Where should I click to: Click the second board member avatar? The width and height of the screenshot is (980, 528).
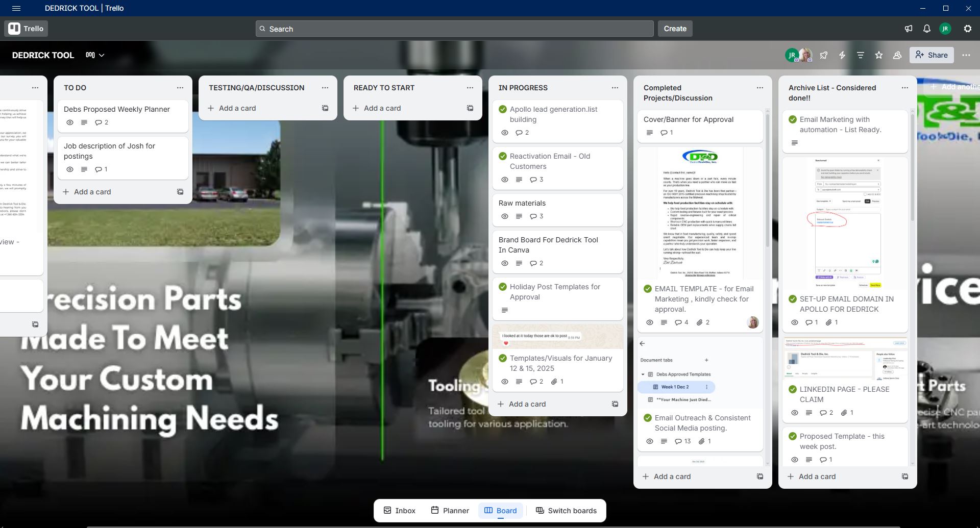806,55
